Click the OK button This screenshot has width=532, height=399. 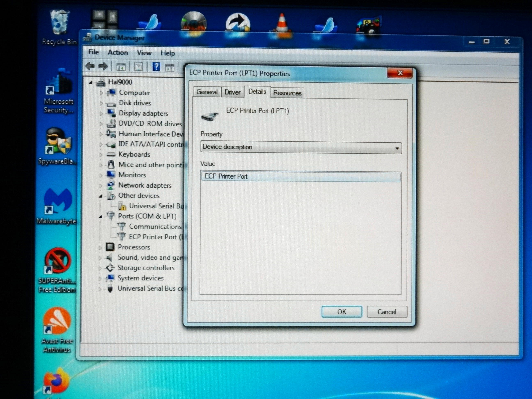click(342, 312)
